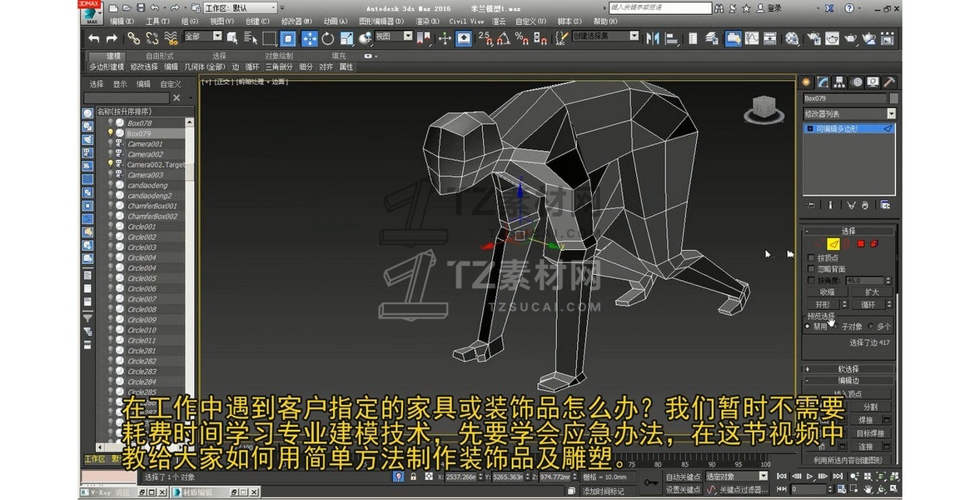Expand the 软选择 rollout
The width and height of the screenshot is (980, 500).
848,368
